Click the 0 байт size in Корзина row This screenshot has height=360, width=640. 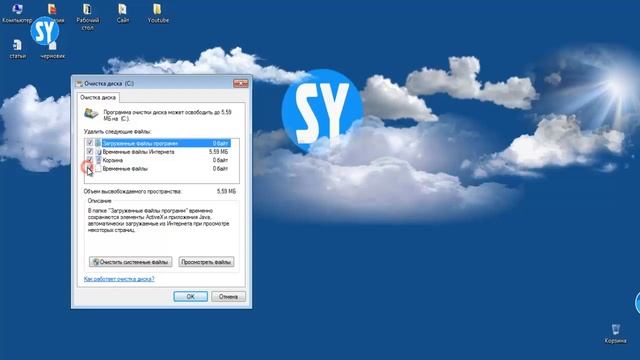click(220, 160)
